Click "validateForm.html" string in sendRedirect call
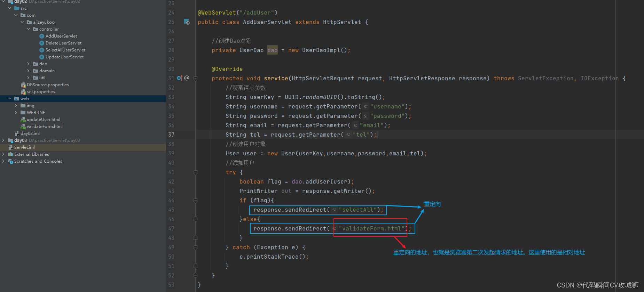 click(371, 229)
